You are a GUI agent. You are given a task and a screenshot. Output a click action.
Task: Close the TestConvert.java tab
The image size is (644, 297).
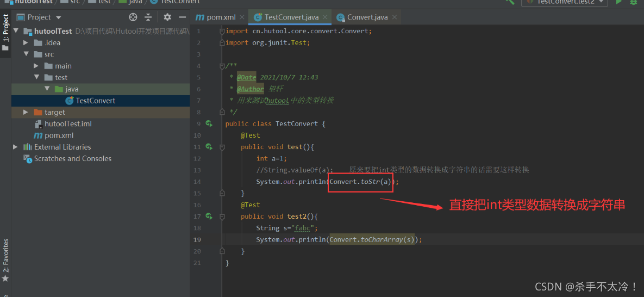point(325,17)
